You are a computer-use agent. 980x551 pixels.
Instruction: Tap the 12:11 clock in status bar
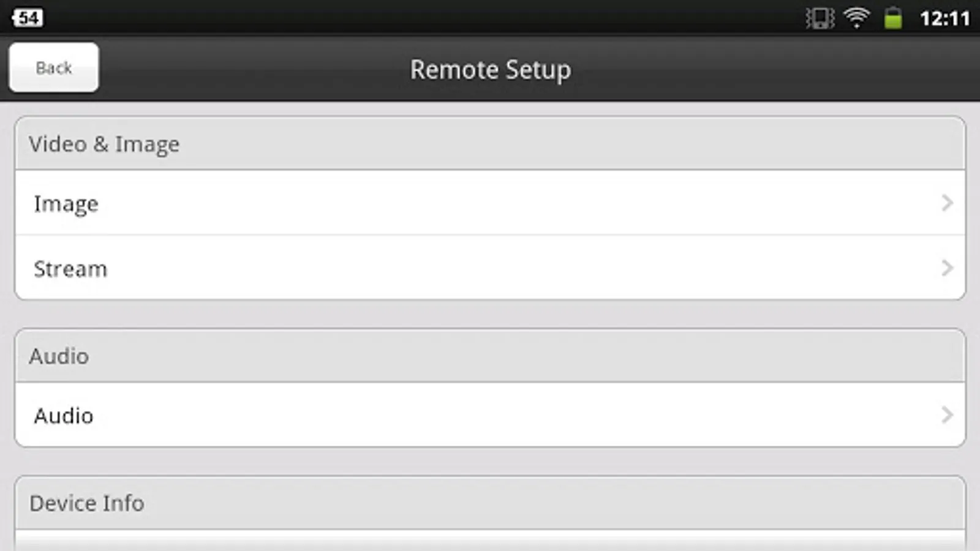tap(944, 18)
